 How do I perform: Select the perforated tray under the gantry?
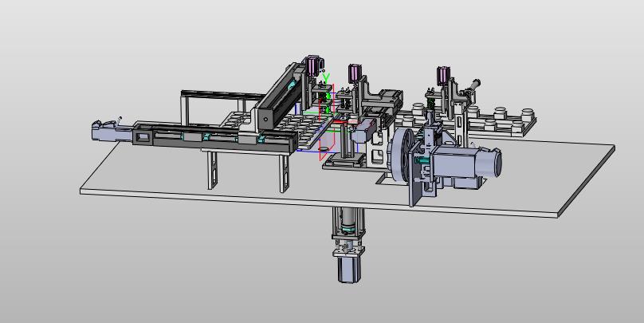[x=284, y=128]
